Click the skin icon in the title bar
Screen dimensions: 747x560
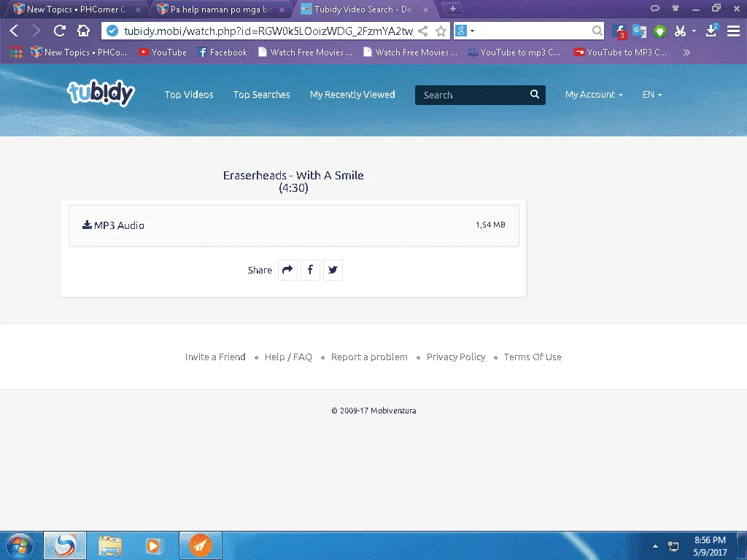point(676,8)
